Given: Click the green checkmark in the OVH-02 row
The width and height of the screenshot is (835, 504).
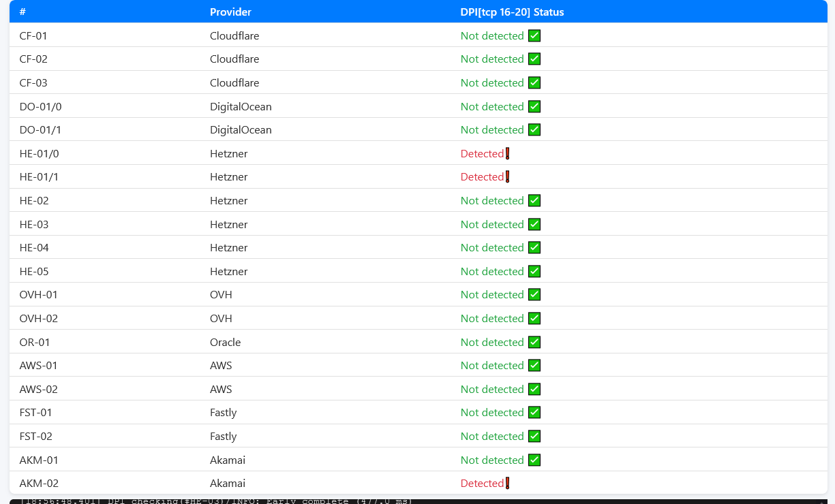Looking at the screenshot, I should (x=534, y=319).
